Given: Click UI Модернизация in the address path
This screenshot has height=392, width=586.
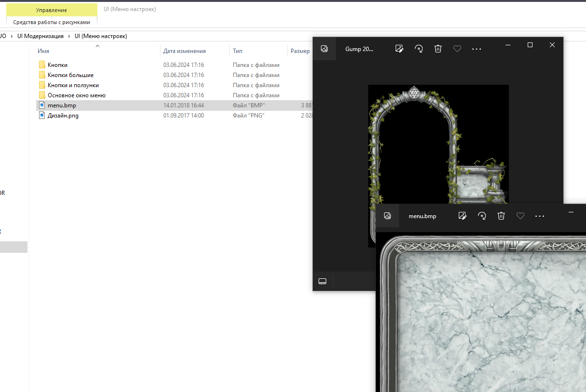Looking at the screenshot, I should pos(40,36).
